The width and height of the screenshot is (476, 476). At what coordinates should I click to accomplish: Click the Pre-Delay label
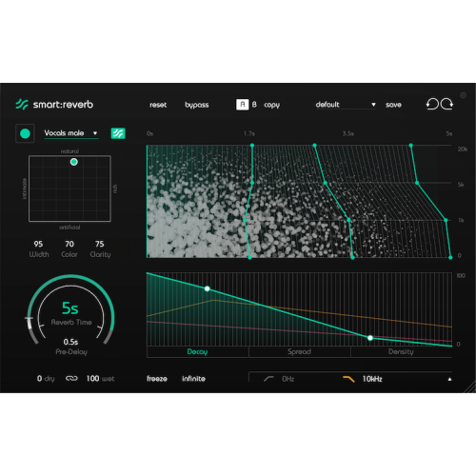pyautogui.click(x=71, y=351)
